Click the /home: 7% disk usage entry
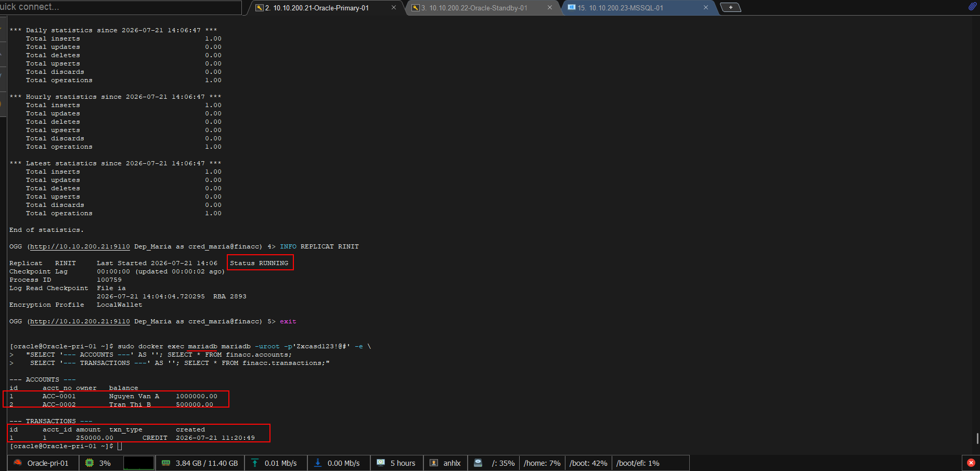The height and width of the screenshot is (471, 980). coord(542,463)
